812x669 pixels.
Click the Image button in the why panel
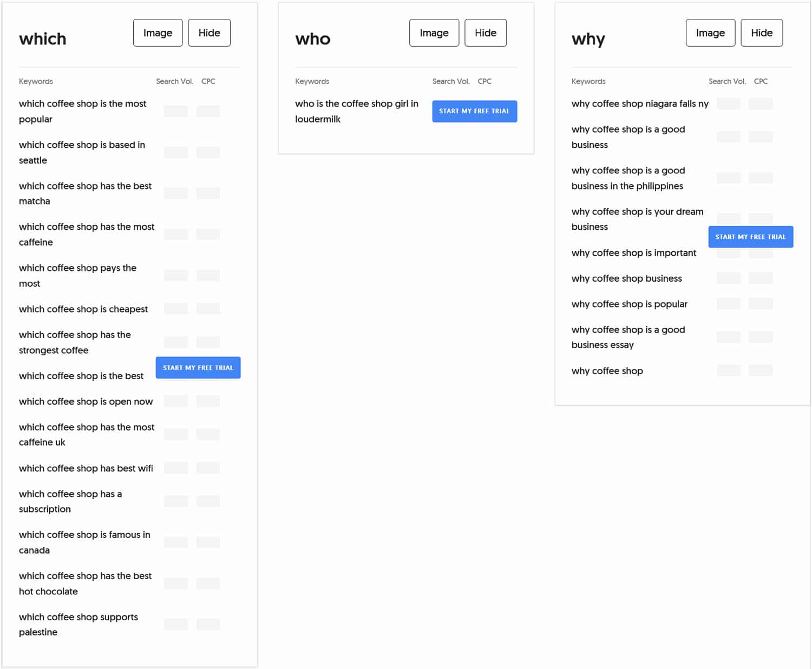click(x=710, y=33)
